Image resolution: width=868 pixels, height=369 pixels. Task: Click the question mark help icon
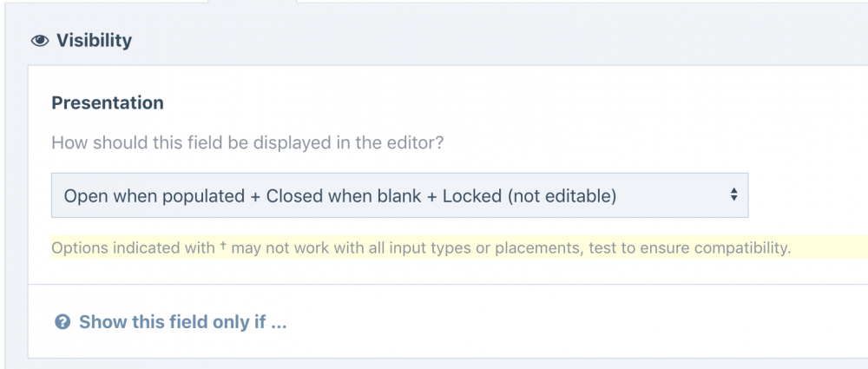(x=62, y=322)
